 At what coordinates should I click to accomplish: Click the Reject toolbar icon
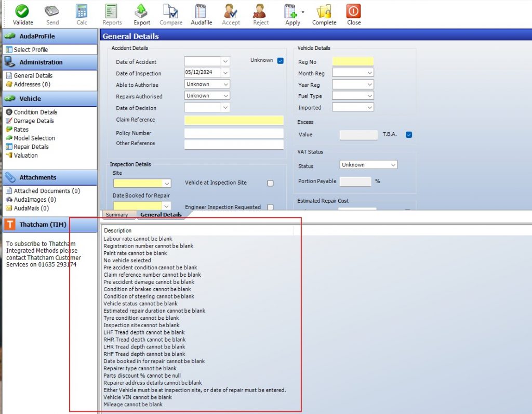[261, 15]
